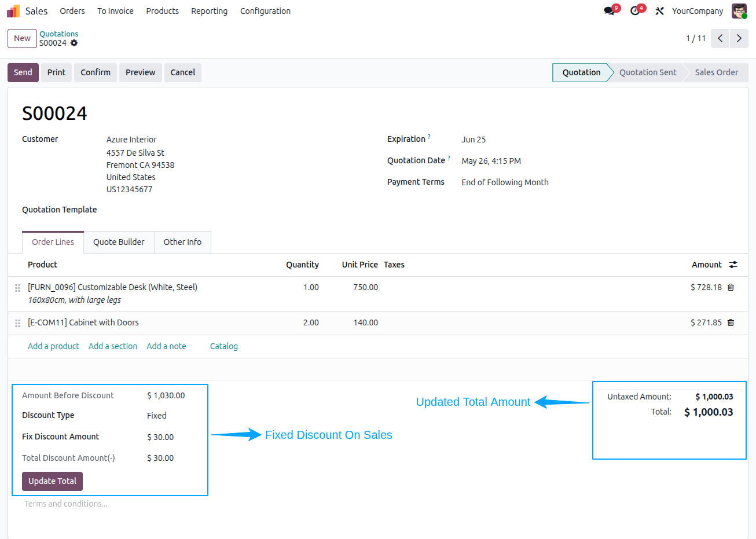This screenshot has height=539, width=756.
Task: Click the New button
Action: pos(22,38)
